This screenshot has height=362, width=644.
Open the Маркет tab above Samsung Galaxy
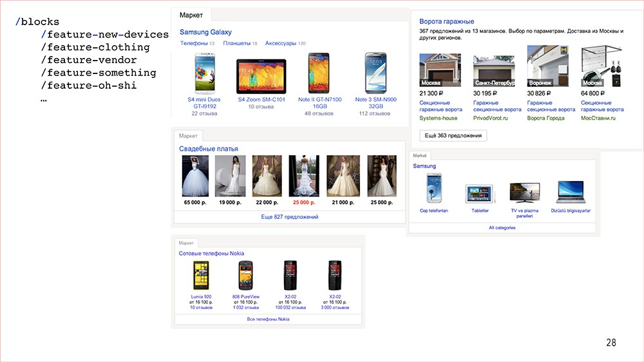pyautogui.click(x=191, y=15)
